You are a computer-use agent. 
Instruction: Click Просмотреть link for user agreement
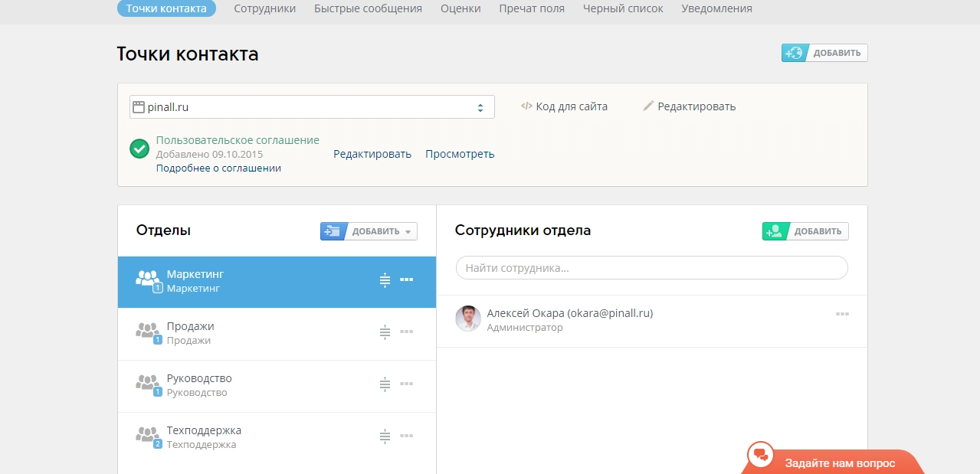point(460,154)
